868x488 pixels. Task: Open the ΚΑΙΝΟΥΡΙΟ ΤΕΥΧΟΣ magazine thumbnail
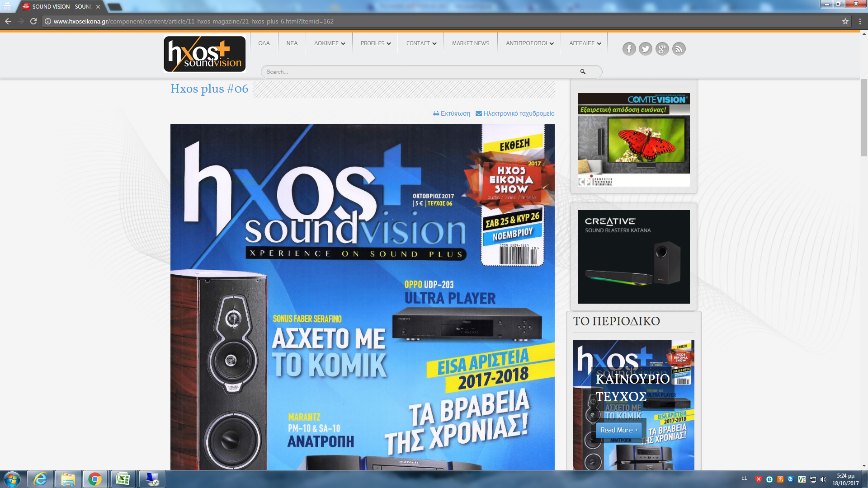point(634,405)
